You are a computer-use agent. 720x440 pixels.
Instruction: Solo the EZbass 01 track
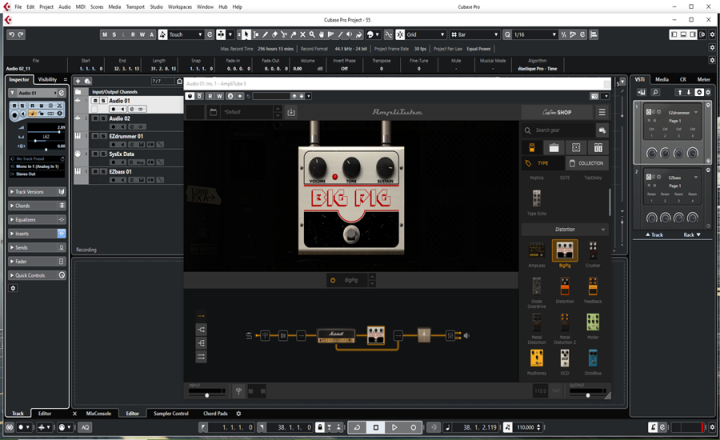[x=104, y=172]
